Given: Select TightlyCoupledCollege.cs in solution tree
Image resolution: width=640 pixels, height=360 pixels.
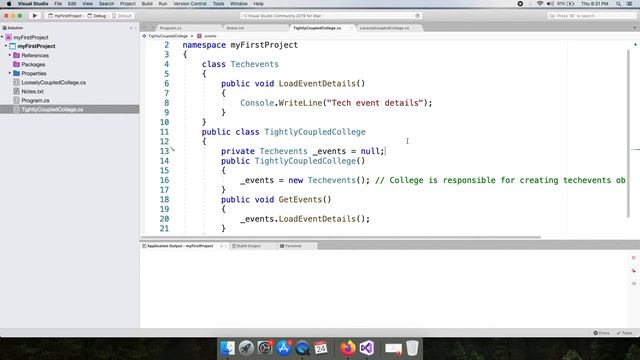Looking at the screenshot, I should [69, 109].
